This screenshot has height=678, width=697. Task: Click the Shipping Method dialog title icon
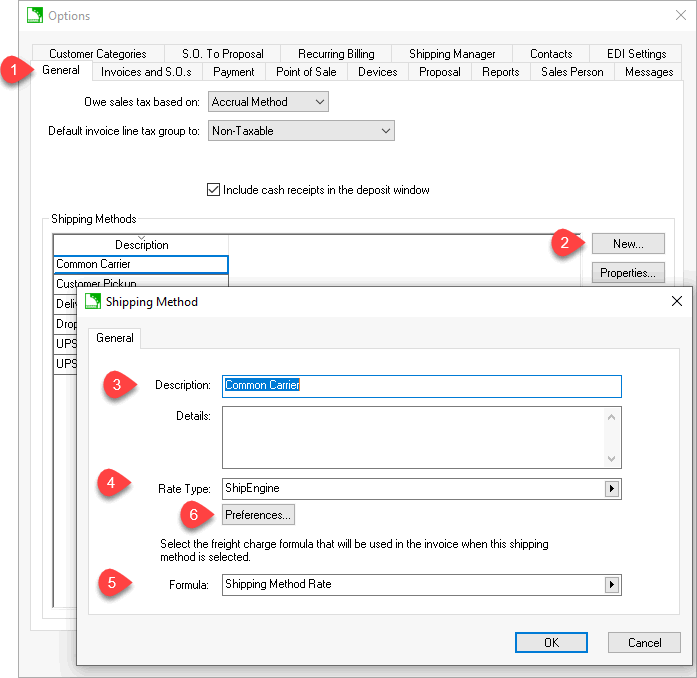tap(93, 301)
